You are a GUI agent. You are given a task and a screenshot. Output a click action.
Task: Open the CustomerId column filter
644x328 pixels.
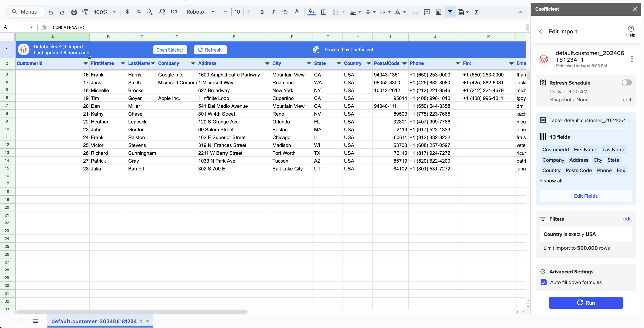pos(85,64)
